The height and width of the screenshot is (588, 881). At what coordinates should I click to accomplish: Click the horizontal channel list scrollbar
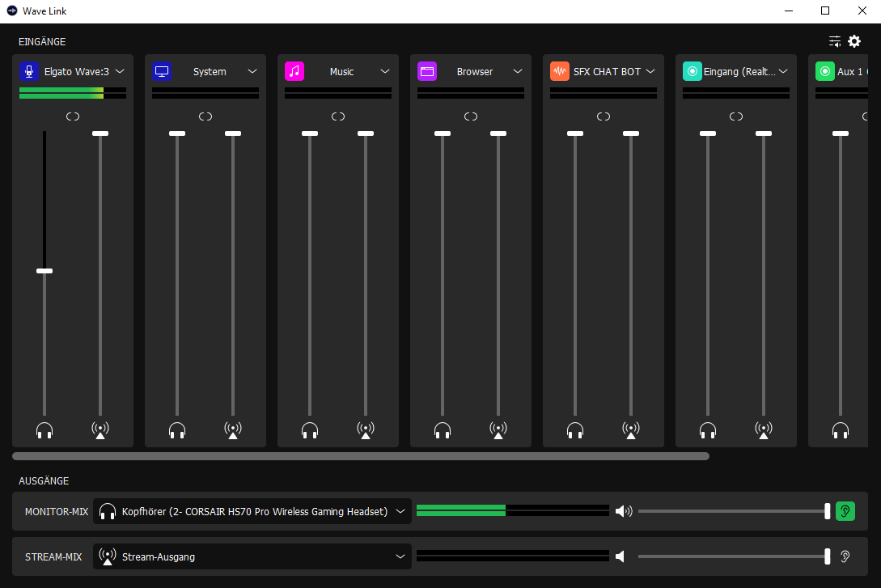[x=361, y=456]
